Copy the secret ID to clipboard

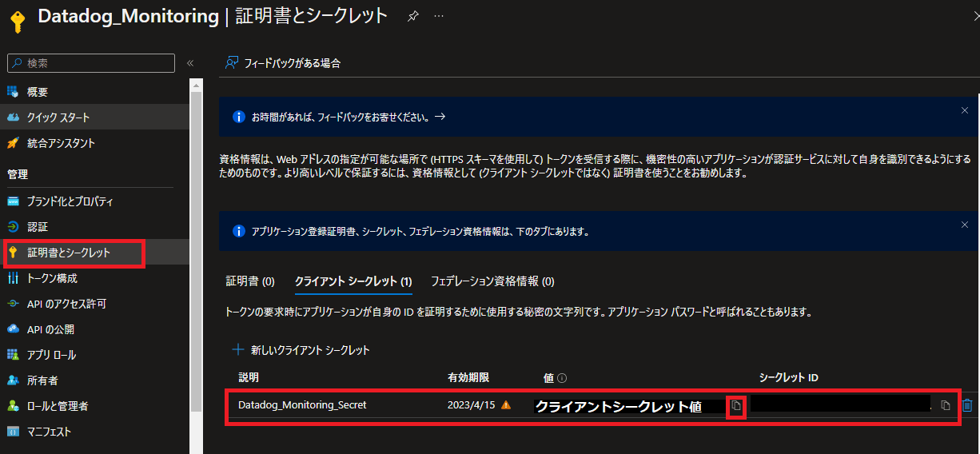[x=946, y=405]
